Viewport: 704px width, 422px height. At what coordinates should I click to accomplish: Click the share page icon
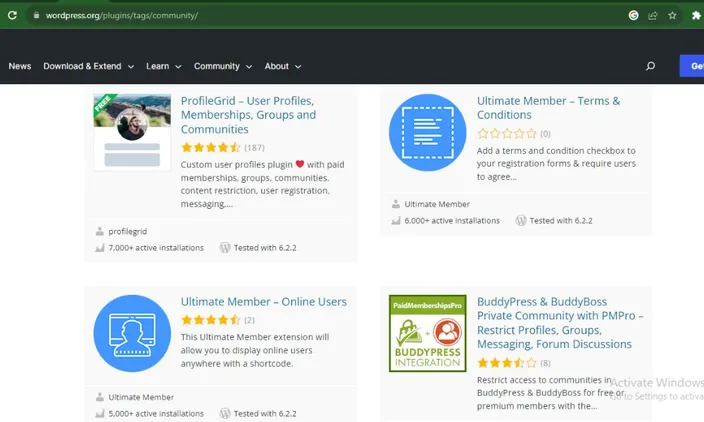click(653, 16)
